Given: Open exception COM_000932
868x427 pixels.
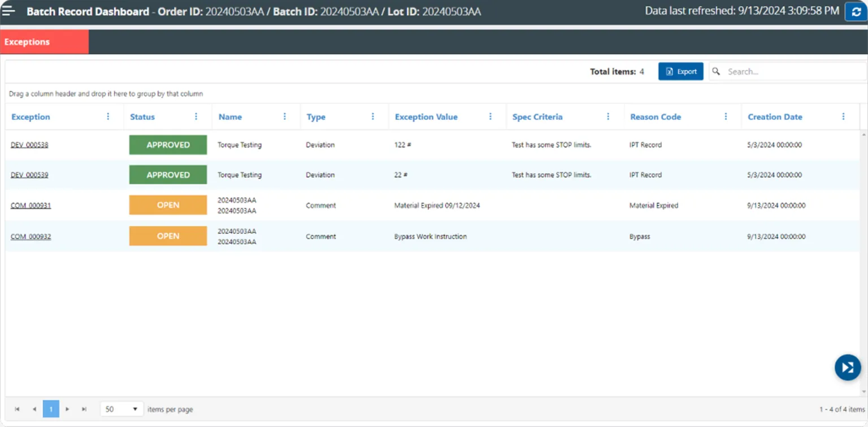Looking at the screenshot, I should 31,237.
